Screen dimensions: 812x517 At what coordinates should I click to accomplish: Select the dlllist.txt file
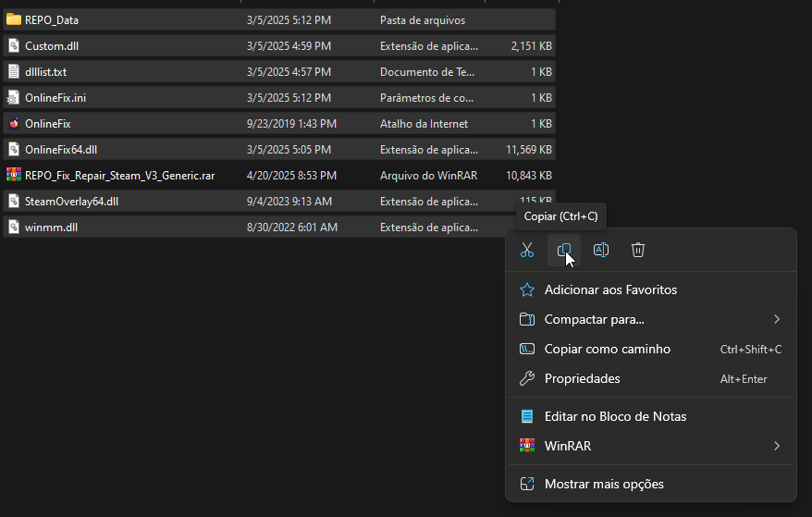pos(46,71)
